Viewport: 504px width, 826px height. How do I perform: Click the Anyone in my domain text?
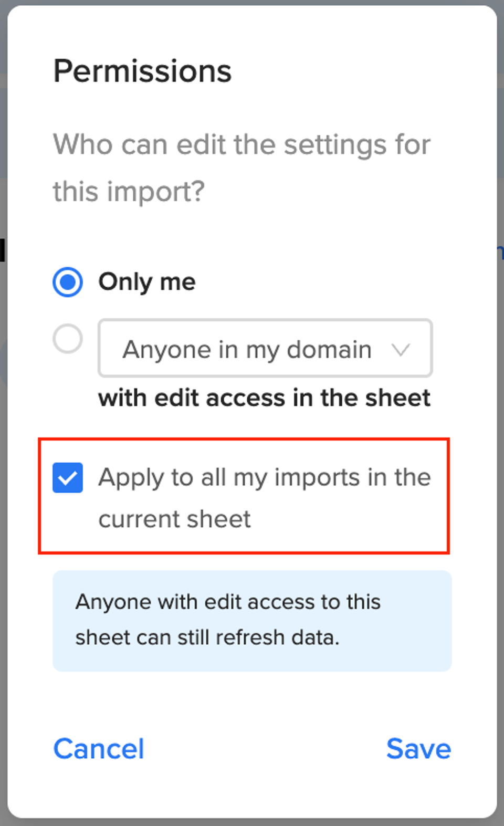click(x=247, y=350)
